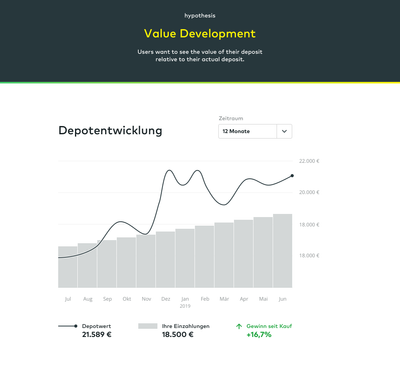This screenshot has height=381, width=400.
Task: Click the Einzahlungen value 18.500 €
Action: (178, 335)
